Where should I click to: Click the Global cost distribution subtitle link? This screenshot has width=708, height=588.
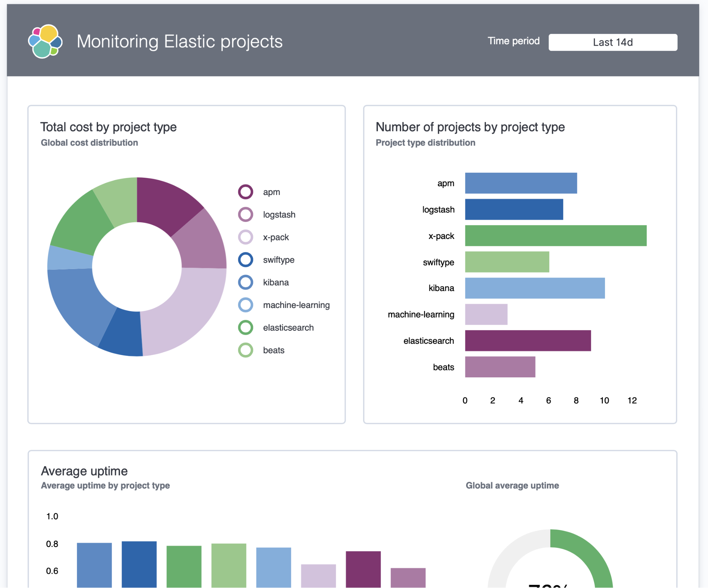pos(89,143)
